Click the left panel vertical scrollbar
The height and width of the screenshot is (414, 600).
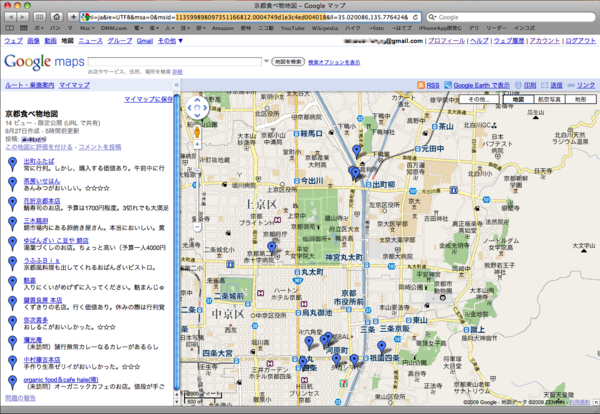click(176, 241)
